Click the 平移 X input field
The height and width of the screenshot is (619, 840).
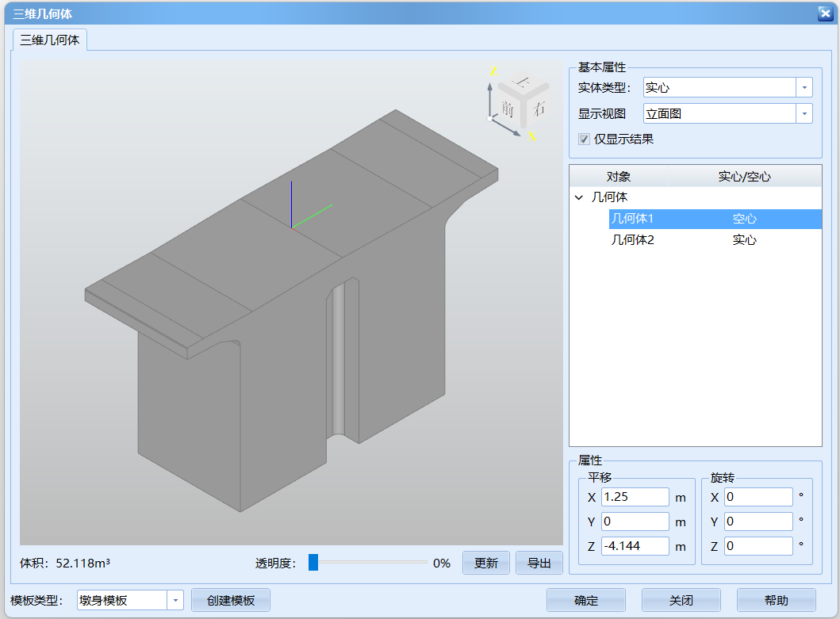[634, 497]
